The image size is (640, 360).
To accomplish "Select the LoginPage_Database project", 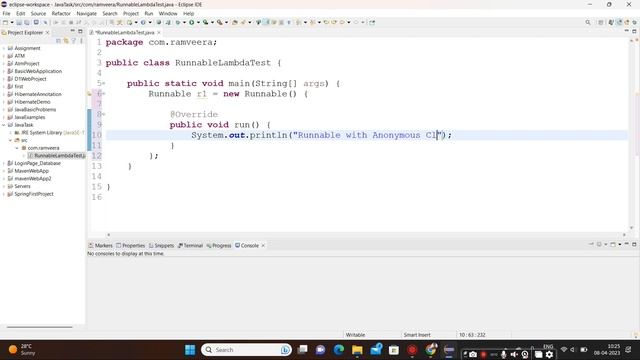I will click(x=38, y=163).
